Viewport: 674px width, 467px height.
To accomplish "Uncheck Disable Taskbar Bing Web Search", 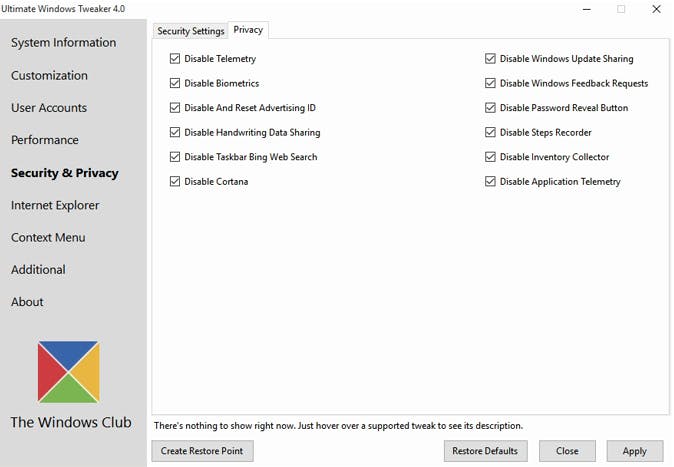I will [x=176, y=157].
